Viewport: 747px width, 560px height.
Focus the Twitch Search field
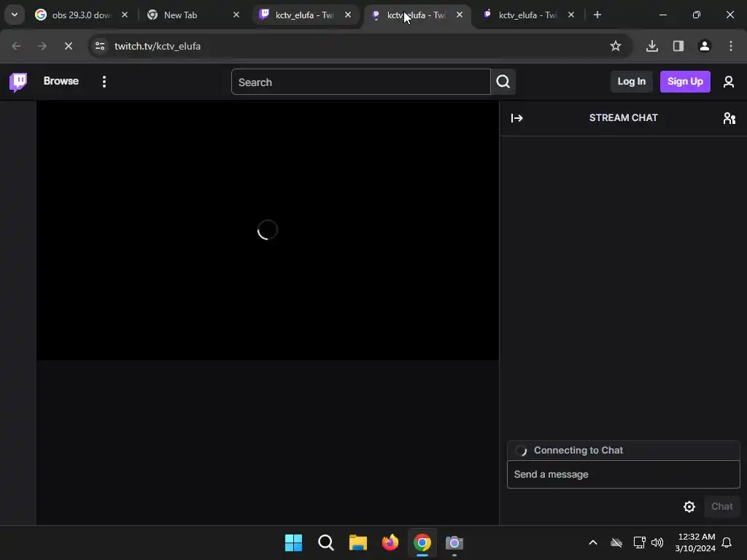(x=360, y=82)
